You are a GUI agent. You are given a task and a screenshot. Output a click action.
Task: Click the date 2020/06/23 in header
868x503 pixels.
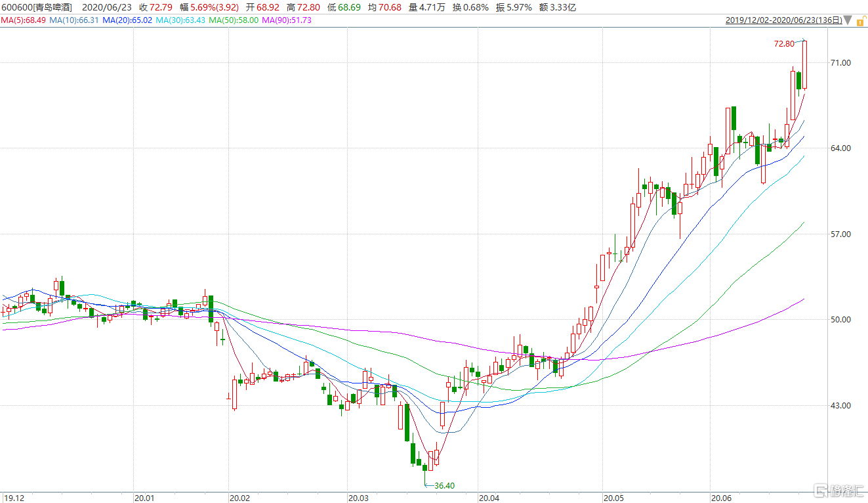[107, 7]
